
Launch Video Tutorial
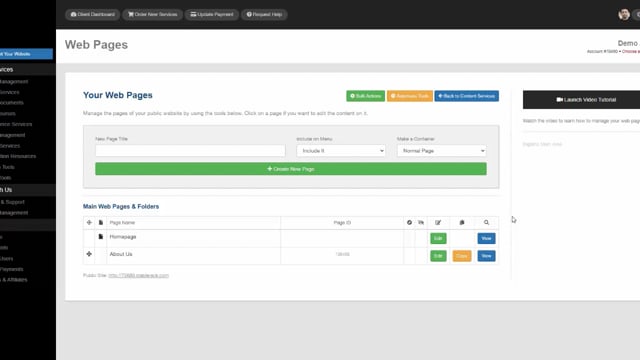point(586,100)
